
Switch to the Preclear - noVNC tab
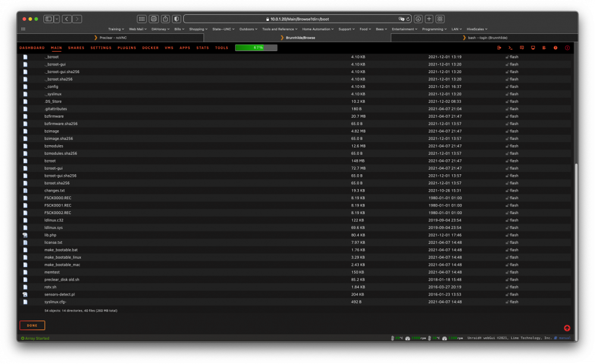pyautogui.click(x=111, y=37)
